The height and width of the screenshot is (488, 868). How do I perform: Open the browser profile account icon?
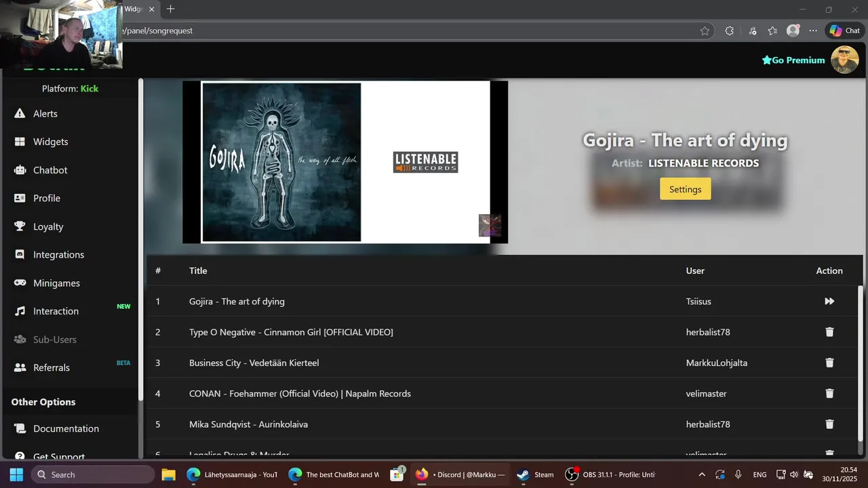pyautogui.click(x=793, y=30)
